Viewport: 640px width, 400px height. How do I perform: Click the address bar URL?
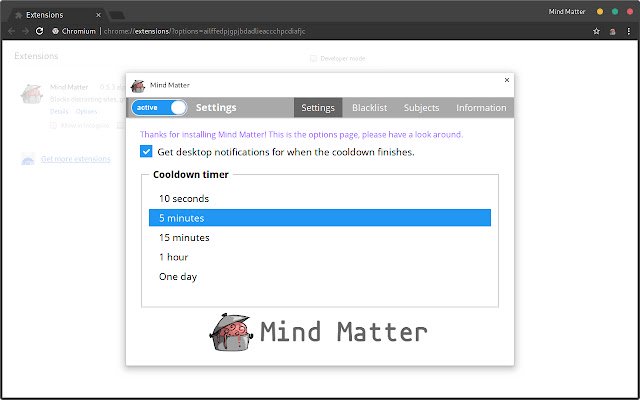coord(204,31)
